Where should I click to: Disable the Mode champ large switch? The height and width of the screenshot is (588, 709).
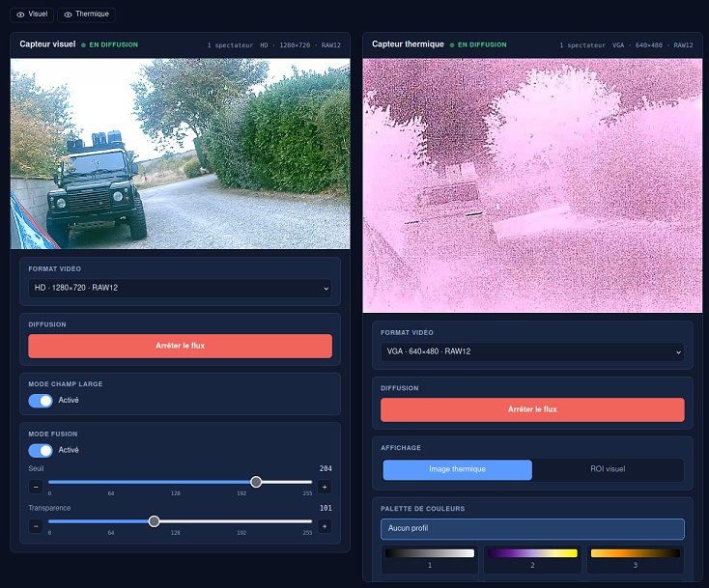click(x=41, y=401)
